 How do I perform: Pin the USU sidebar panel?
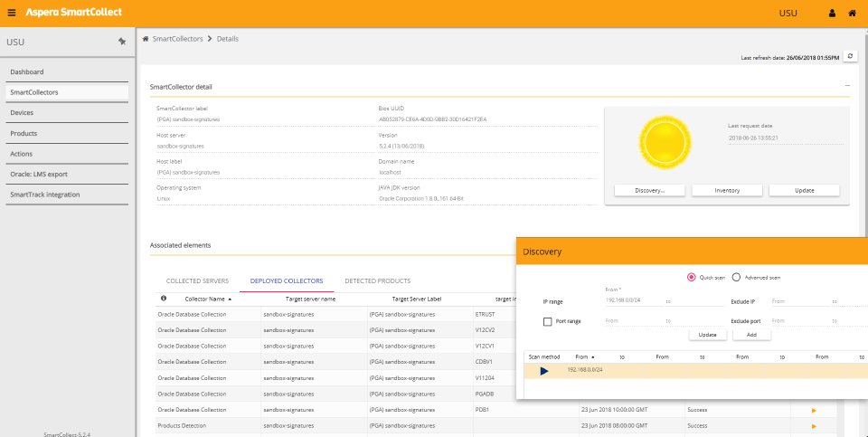pos(122,42)
